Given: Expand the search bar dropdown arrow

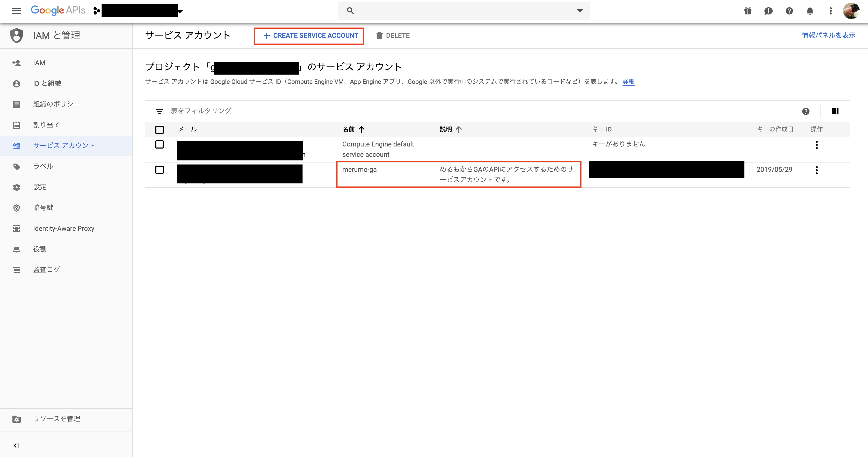Looking at the screenshot, I should pyautogui.click(x=580, y=11).
